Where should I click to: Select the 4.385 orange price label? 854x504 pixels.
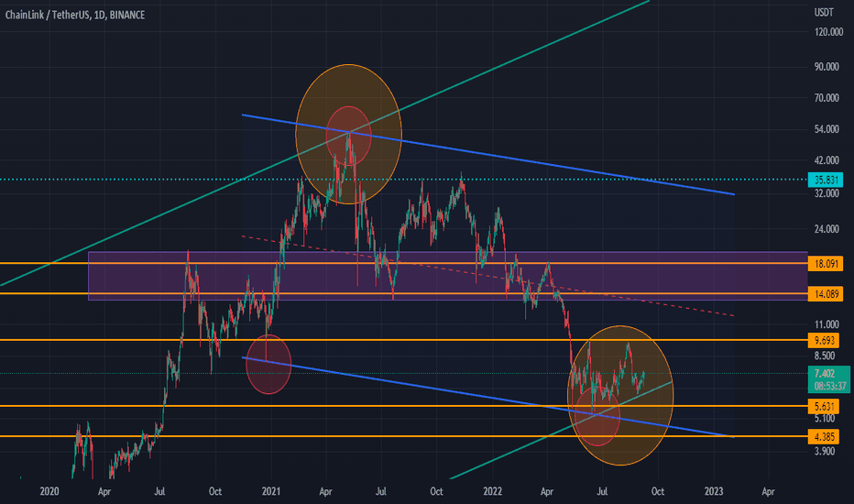pyautogui.click(x=824, y=437)
